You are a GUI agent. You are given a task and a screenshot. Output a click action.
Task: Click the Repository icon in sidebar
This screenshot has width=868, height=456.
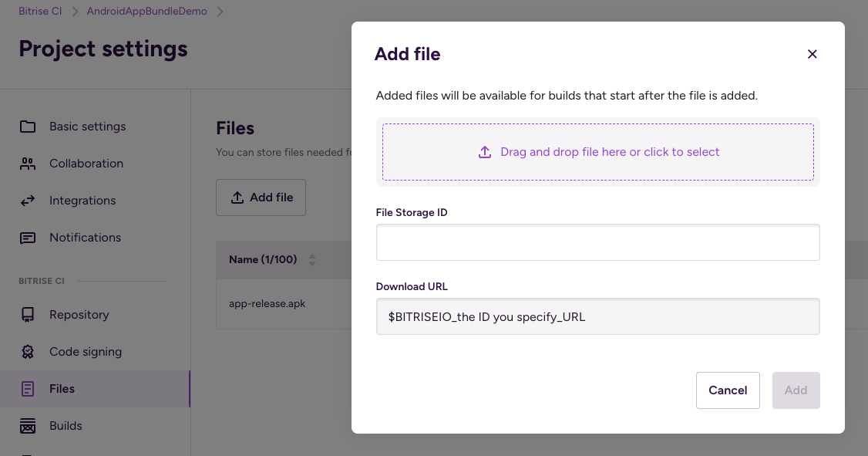(28, 315)
